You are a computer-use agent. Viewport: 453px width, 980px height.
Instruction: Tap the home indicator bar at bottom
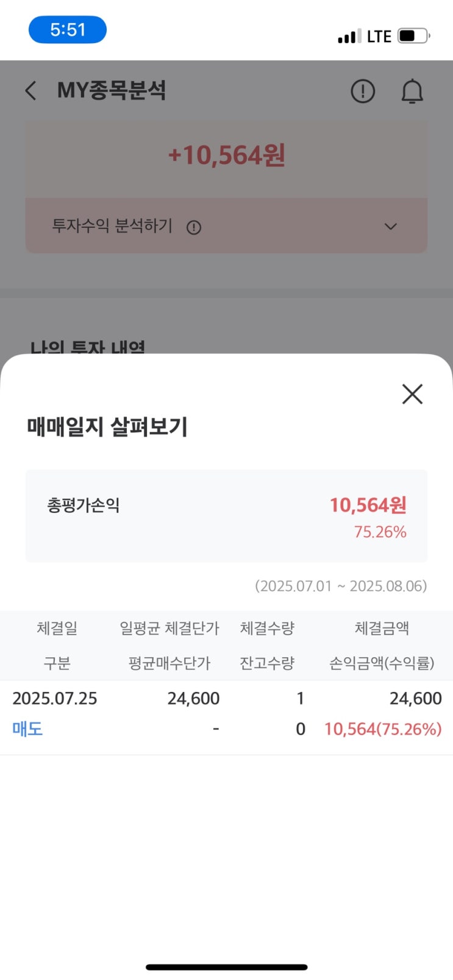226,967
